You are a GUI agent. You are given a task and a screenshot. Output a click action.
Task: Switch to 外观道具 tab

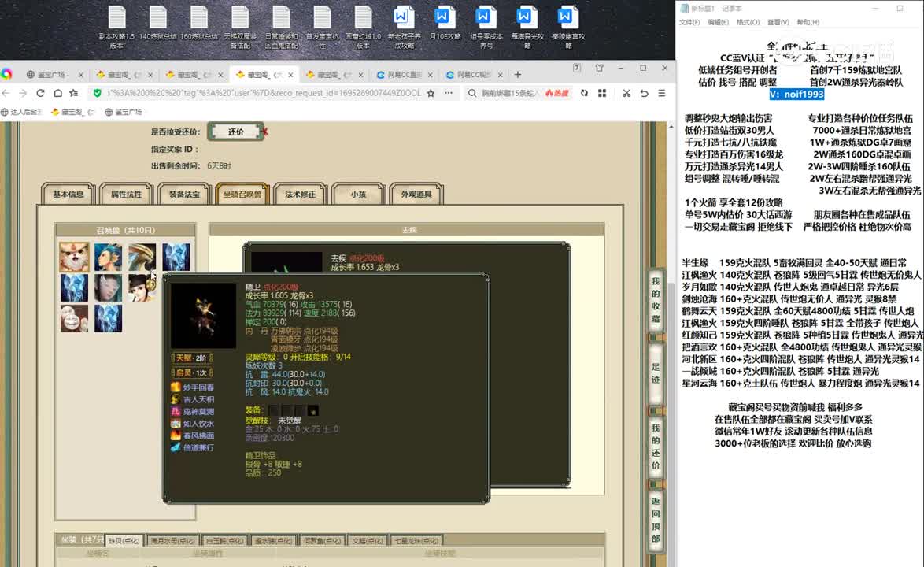(416, 194)
